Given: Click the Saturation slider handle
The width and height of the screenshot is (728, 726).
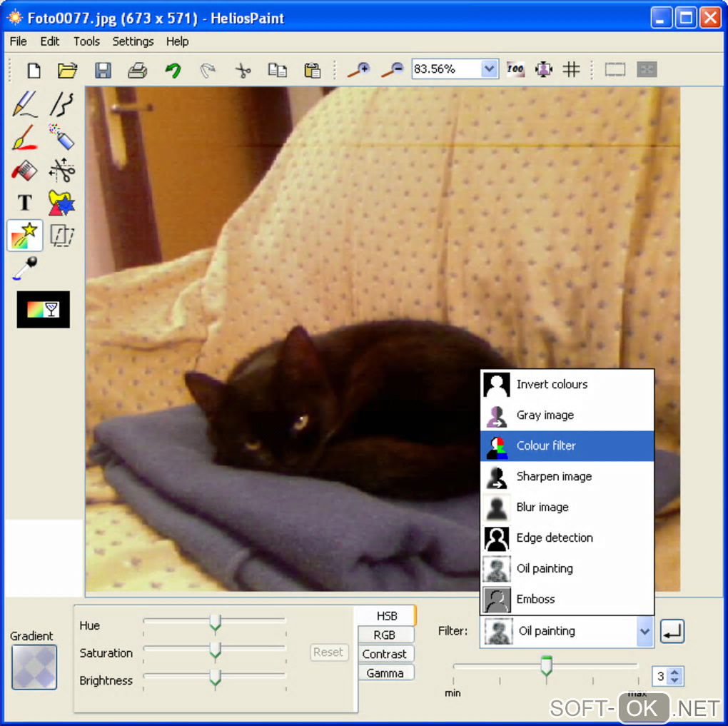Looking at the screenshot, I should tap(215, 651).
